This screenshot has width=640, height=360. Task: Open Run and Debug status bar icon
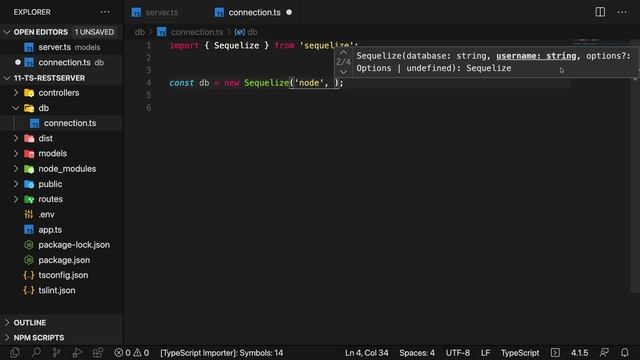point(77,353)
